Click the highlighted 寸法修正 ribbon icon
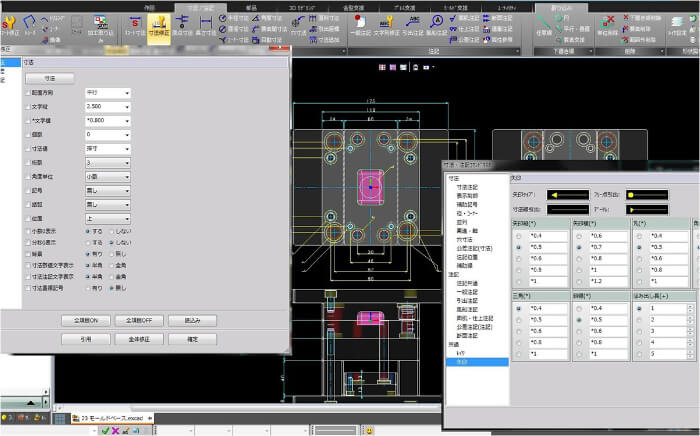The width and height of the screenshot is (700, 436). (x=157, y=25)
